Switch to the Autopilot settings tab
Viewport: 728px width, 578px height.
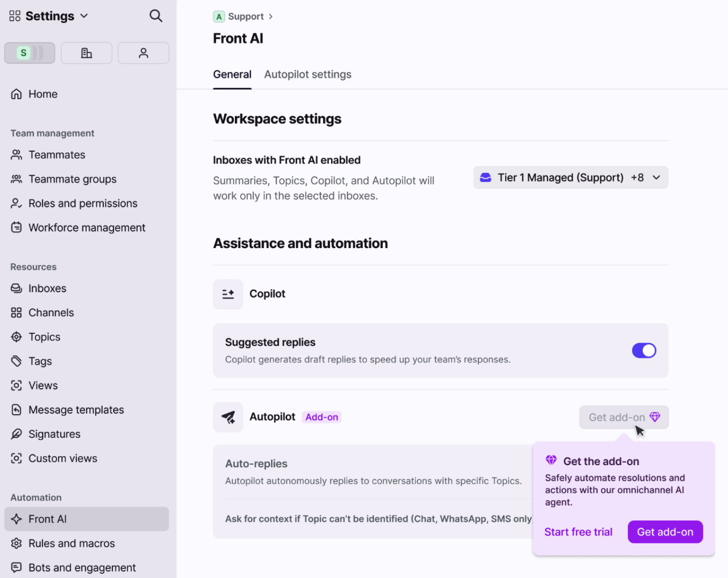coord(307,74)
